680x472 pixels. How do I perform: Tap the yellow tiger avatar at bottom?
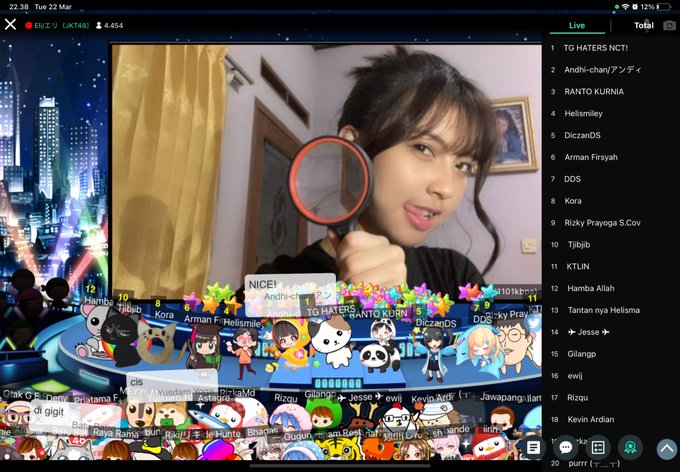tap(340, 449)
